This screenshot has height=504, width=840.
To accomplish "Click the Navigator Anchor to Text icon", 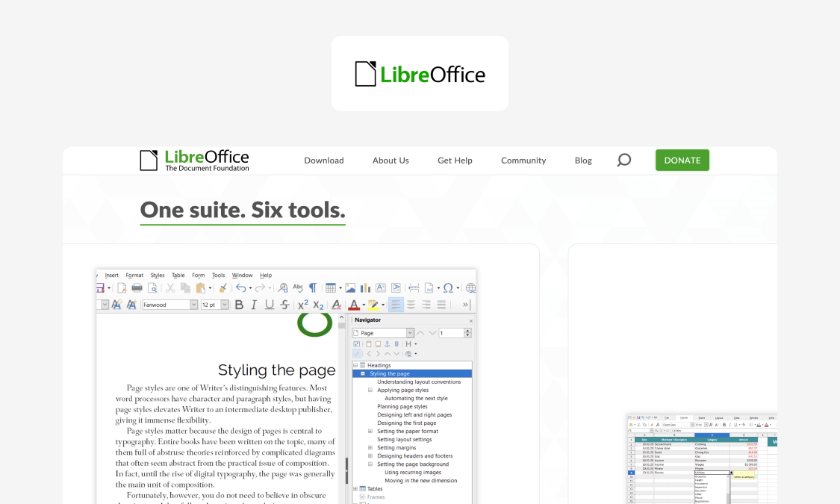I will [x=388, y=344].
